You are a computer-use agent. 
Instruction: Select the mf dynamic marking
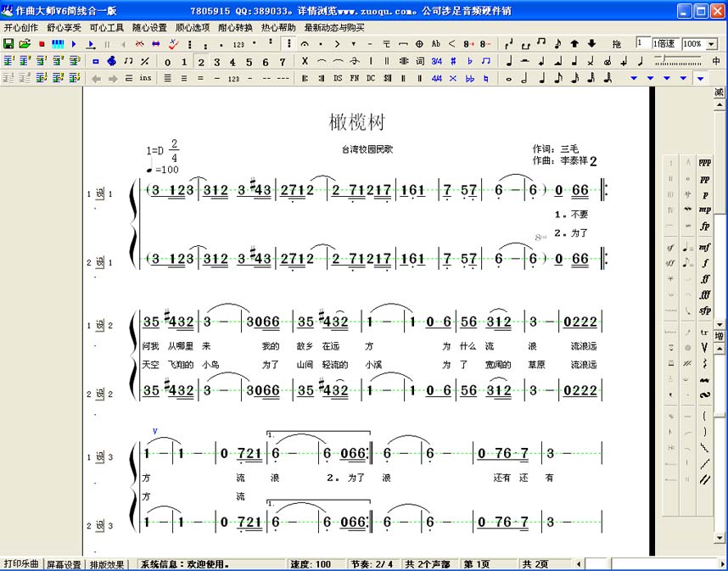tap(705, 248)
